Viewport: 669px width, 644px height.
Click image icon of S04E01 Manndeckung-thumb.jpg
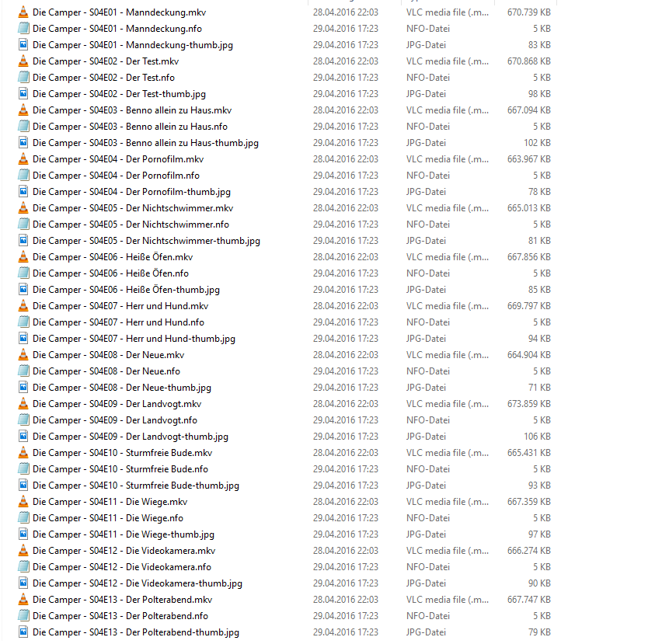click(x=23, y=45)
